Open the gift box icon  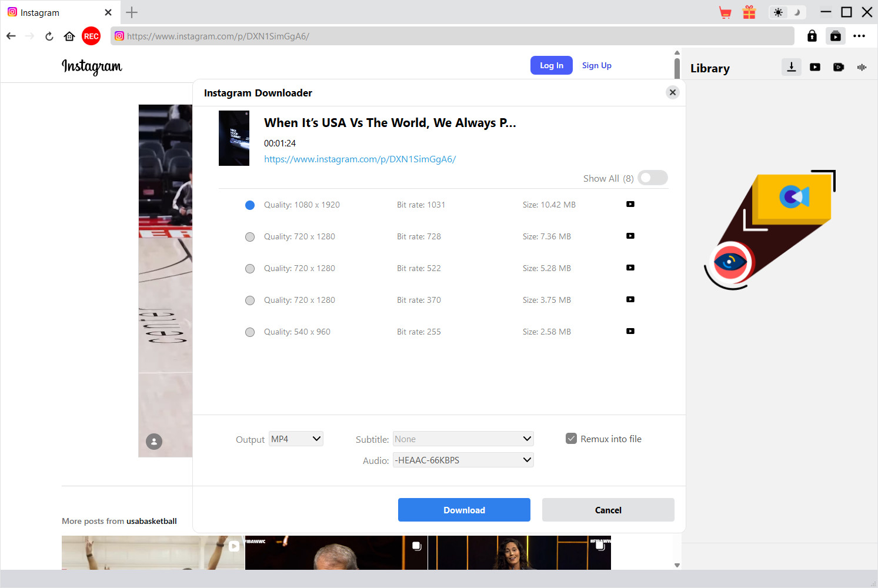tap(749, 12)
